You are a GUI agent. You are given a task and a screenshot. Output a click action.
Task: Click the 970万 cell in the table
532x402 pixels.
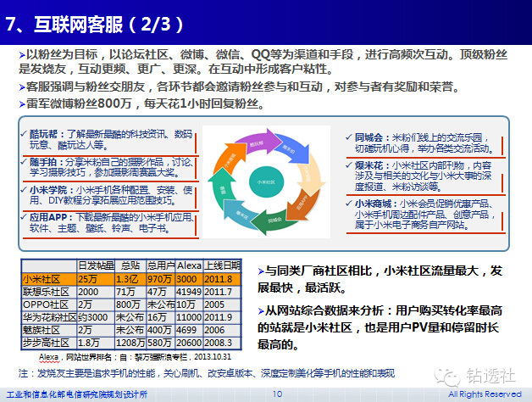(x=161, y=279)
